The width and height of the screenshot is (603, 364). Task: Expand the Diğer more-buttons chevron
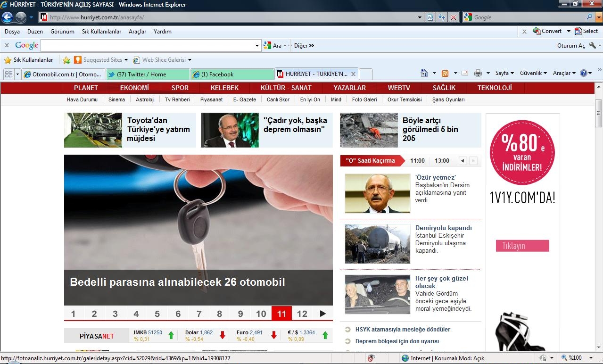(311, 46)
